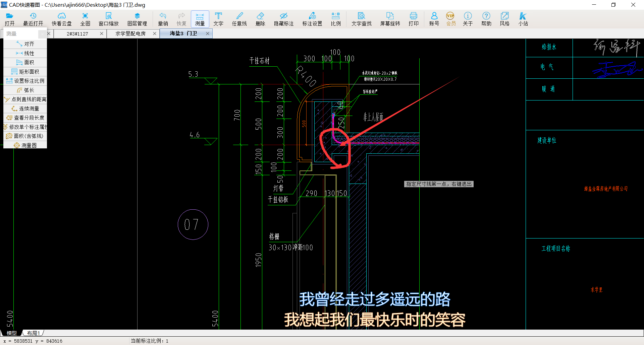Open 标注设置 annotation settings

click(x=312, y=19)
